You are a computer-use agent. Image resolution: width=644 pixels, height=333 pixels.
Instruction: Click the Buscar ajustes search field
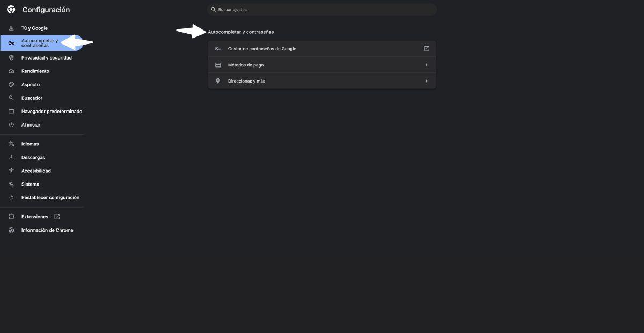[x=322, y=9]
